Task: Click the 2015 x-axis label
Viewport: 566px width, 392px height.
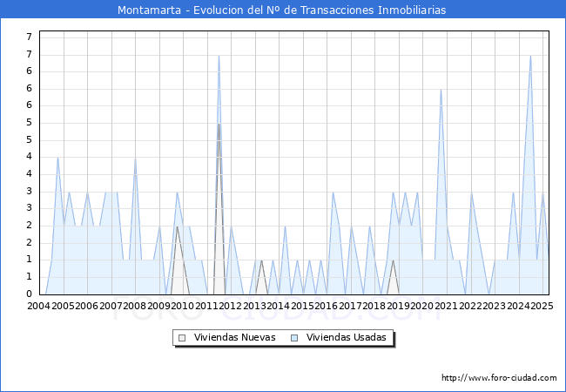Action: 302,306
